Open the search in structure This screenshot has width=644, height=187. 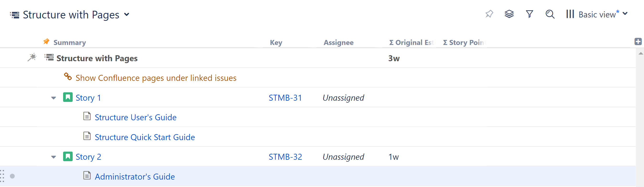pos(550,14)
